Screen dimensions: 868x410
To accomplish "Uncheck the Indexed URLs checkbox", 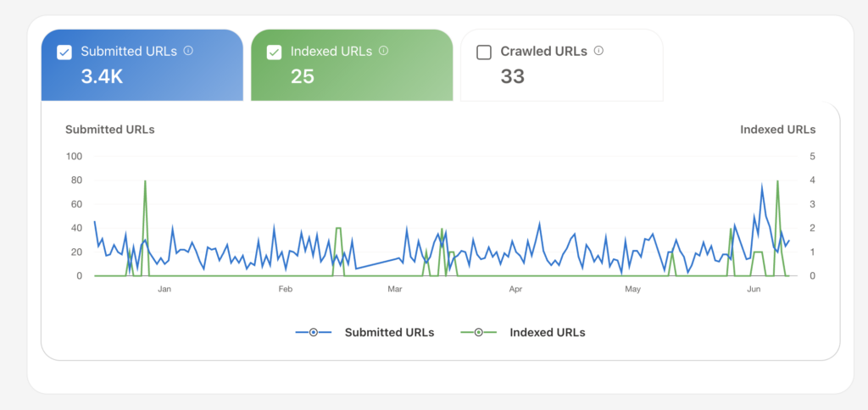I will (274, 53).
